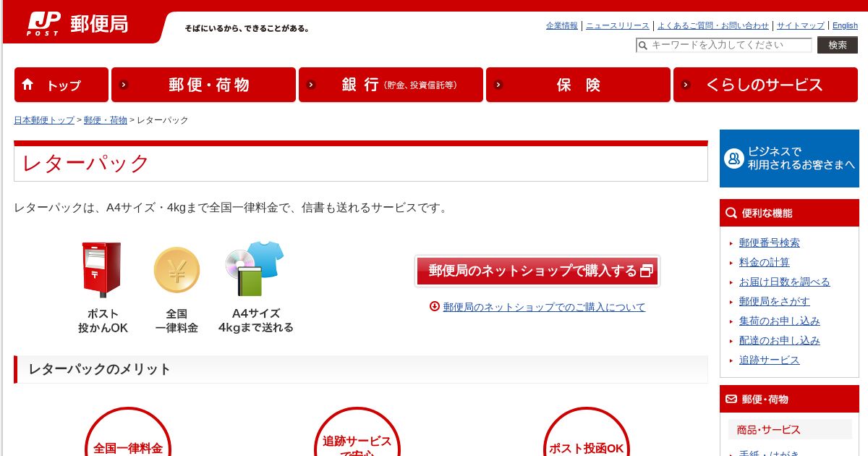Click the レターパック breadcrumb text
The width and height of the screenshot is (868, 456).
[x=163, y=120]
